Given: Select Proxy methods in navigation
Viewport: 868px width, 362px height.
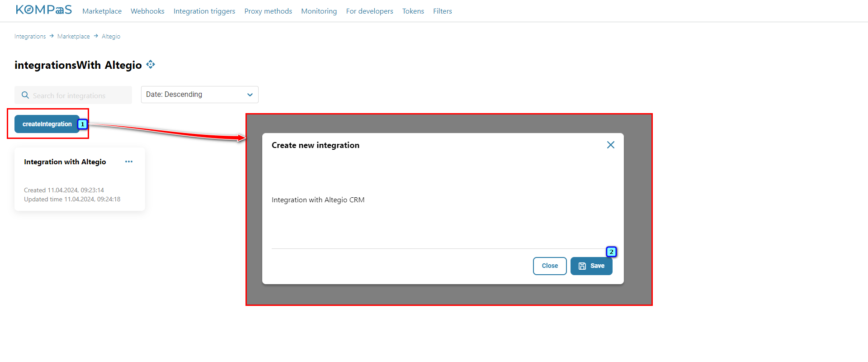Looking at the screenshot, I should [x=268, y=11].
